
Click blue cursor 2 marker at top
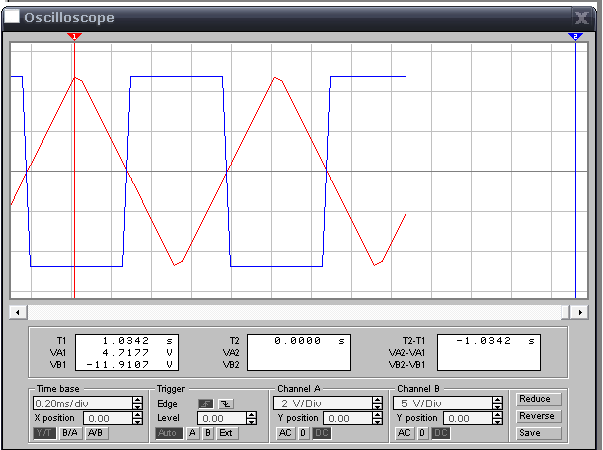click(x=575, y=37)
